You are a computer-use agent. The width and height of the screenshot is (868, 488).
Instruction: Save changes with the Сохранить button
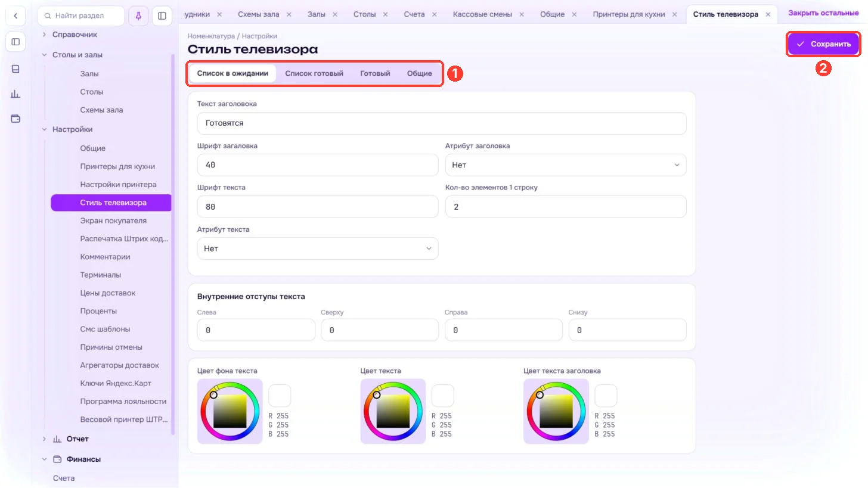(x=824, y=44)
